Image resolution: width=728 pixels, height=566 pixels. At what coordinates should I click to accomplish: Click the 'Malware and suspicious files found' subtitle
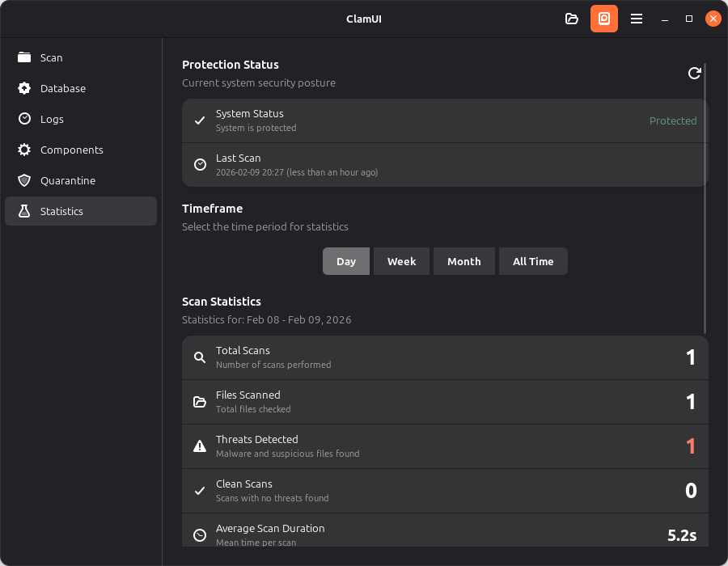[x=287, y=454]
